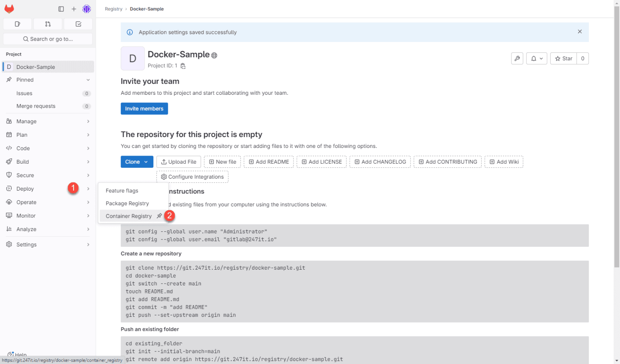Viewport: 620px width, 364px height.
Task: Click the wrench admin icon button
Action: click(517, 58)
